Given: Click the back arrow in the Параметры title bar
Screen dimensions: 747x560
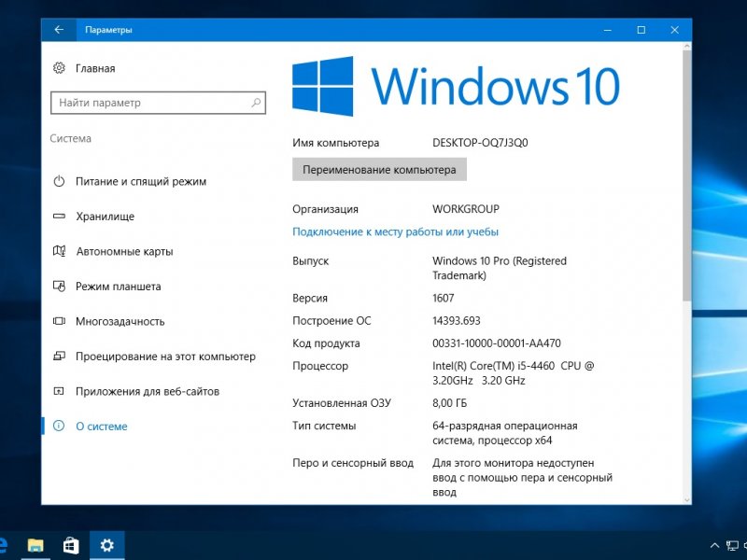Looking at the screenshot, I should point(59,30).
